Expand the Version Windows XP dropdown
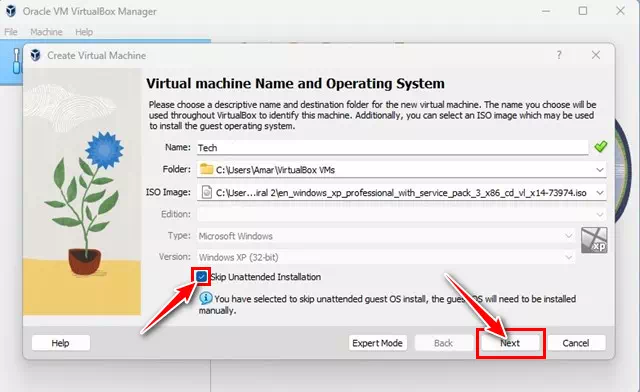This screenshot has width=640, height=392. tap(568, 257)
